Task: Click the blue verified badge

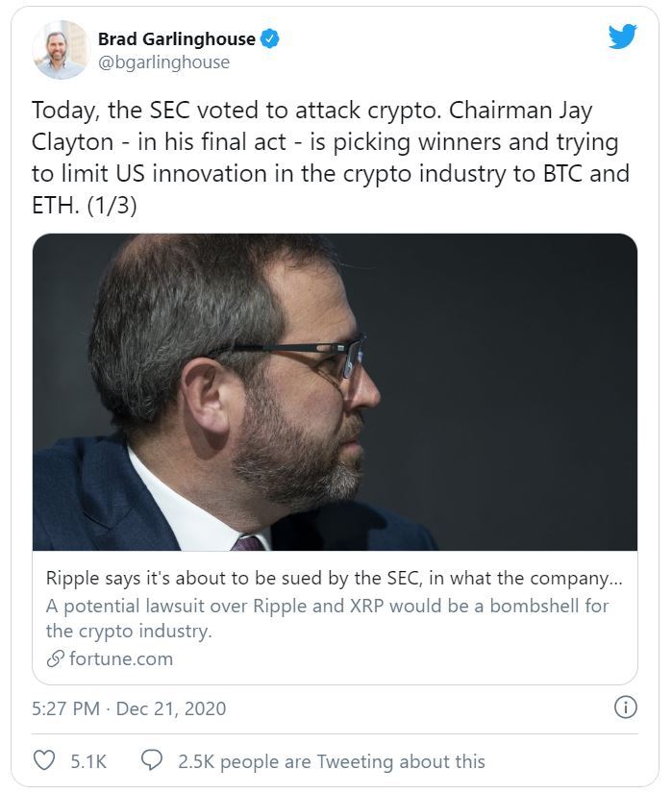Action: click(x=272, y=39)
